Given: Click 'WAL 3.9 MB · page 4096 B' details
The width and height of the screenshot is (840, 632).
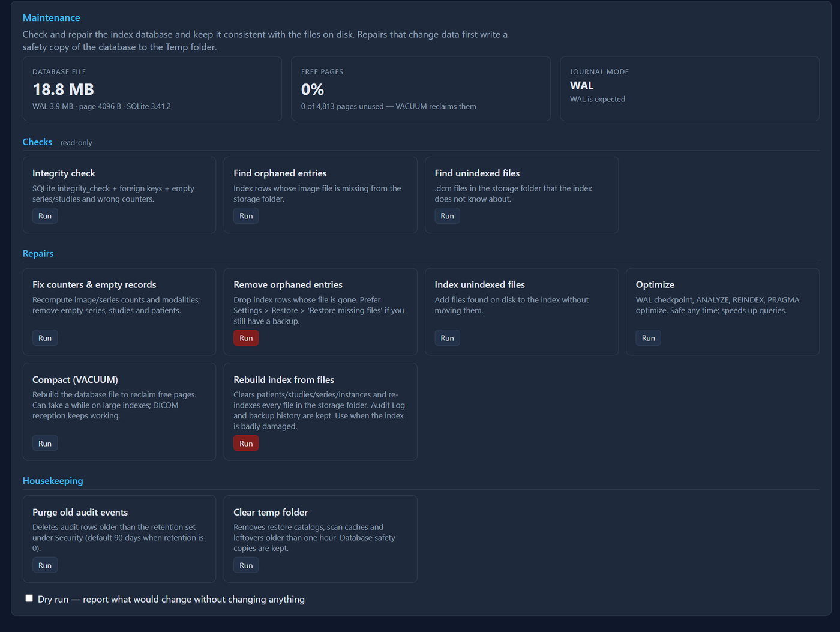Looking at the screenshot, I should pos(77,106).
